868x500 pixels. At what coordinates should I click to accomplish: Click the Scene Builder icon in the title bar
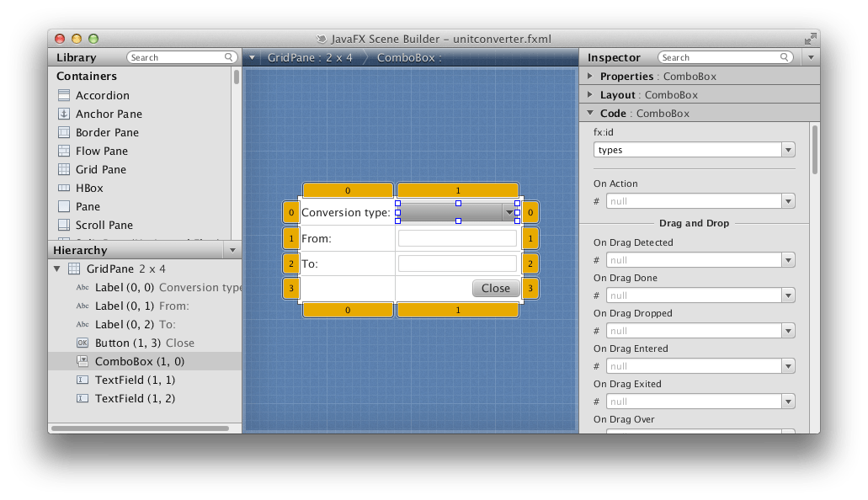click(x=322, y=38)
